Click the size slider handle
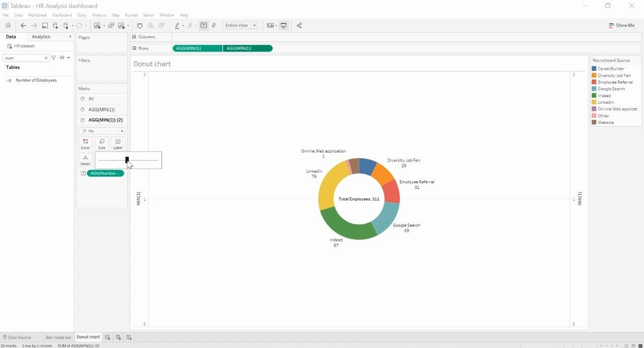 [x=127, y=160]
